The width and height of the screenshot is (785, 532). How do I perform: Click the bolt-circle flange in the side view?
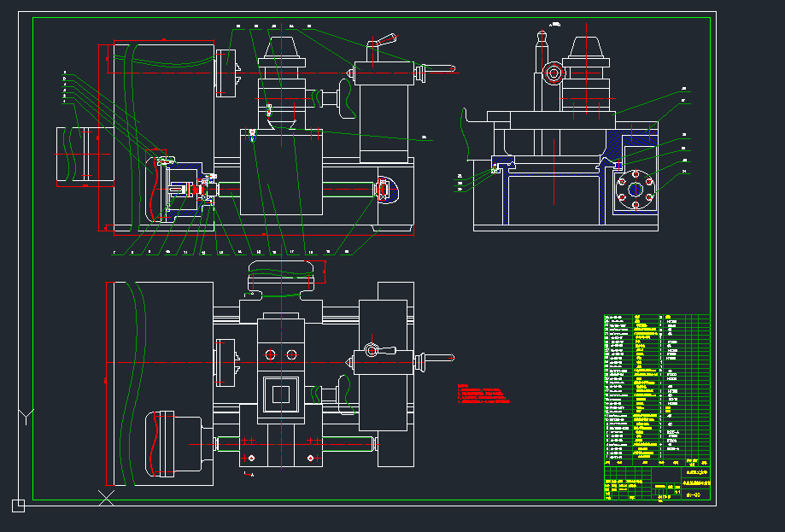coord(636,190)
